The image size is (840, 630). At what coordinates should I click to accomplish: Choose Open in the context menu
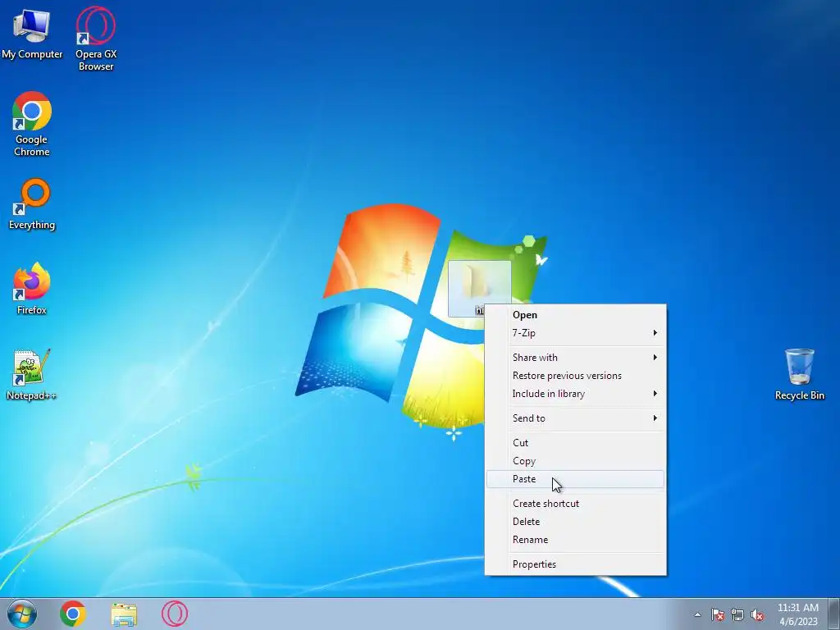pyautogui.click(x=575, y=315)
